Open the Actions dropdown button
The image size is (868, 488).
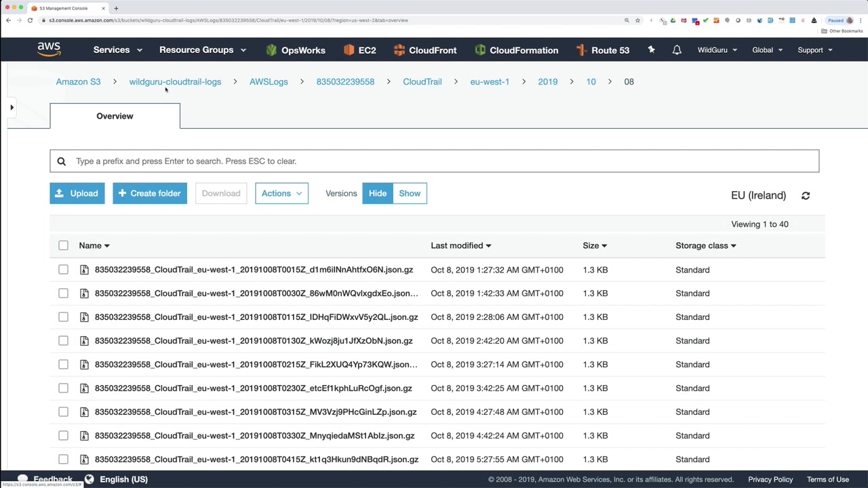tap(281, 193)
